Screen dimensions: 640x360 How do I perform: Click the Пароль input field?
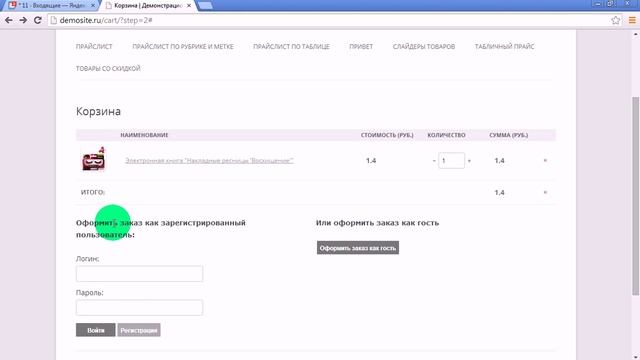click(139, 307)
